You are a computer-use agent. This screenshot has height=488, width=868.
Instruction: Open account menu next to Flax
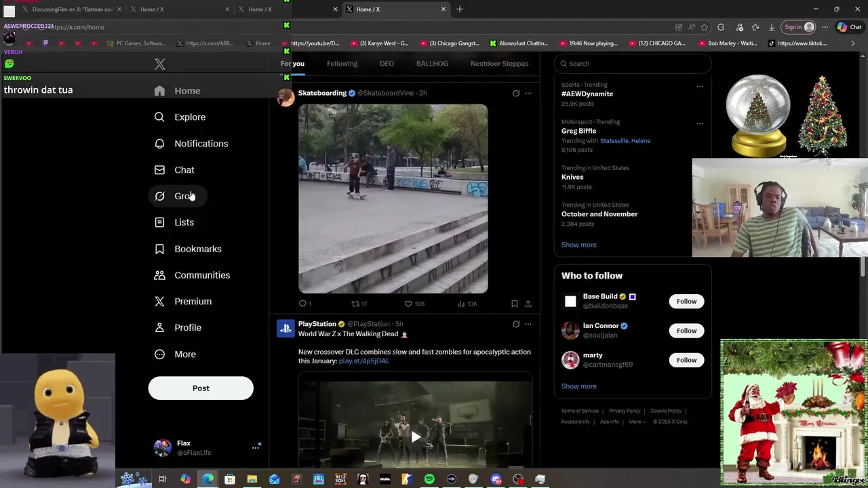pyautogui.click(x=256, y=447)
